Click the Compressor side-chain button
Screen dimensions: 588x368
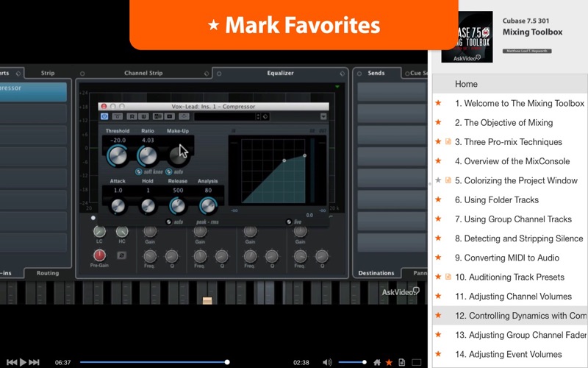(x=184, y=117)
